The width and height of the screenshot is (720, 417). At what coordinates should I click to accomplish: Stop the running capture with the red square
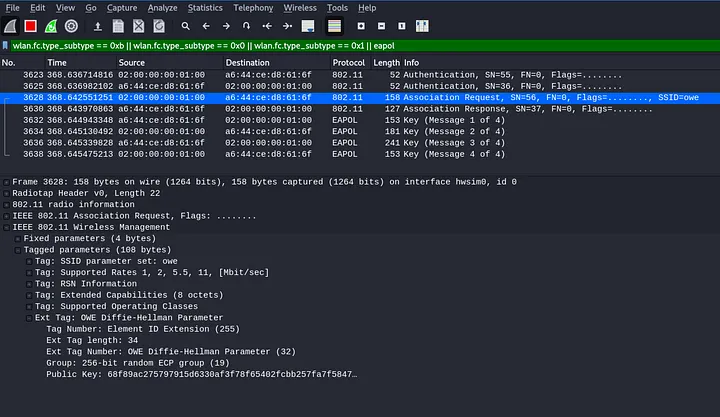[x=31, y=25]
